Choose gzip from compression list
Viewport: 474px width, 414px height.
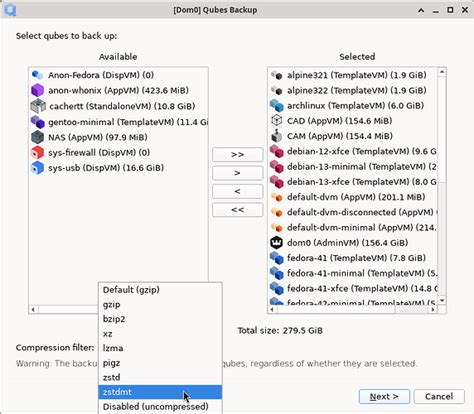(x=160, y=304)
